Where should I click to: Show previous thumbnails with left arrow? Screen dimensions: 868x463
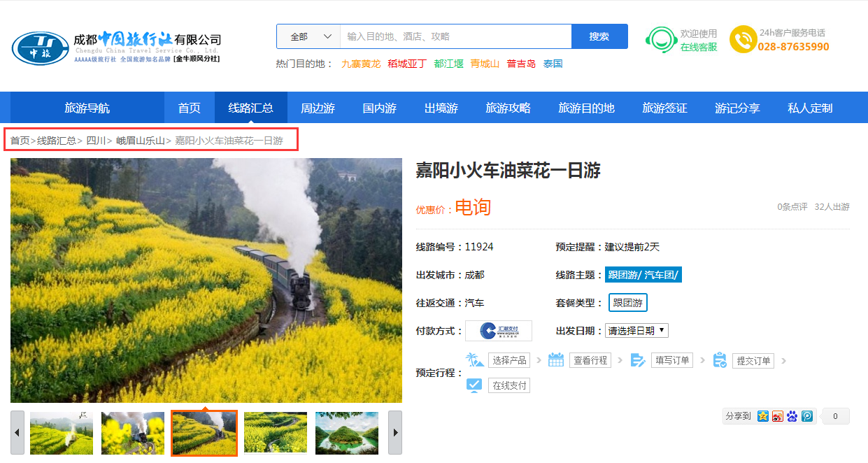[17, 433]
